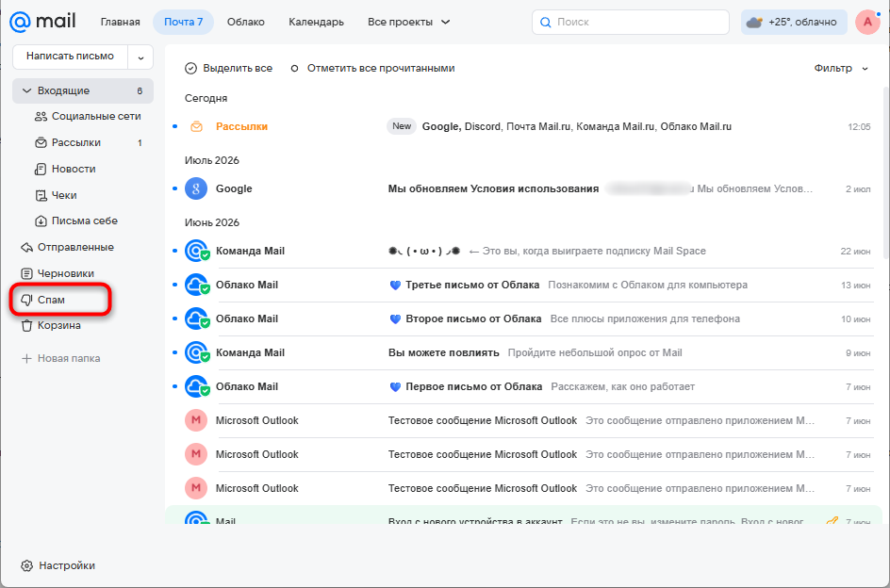Toggle unread dot on Второе письмо от Облака
890x588 pixels.
(x=174, y=318)
